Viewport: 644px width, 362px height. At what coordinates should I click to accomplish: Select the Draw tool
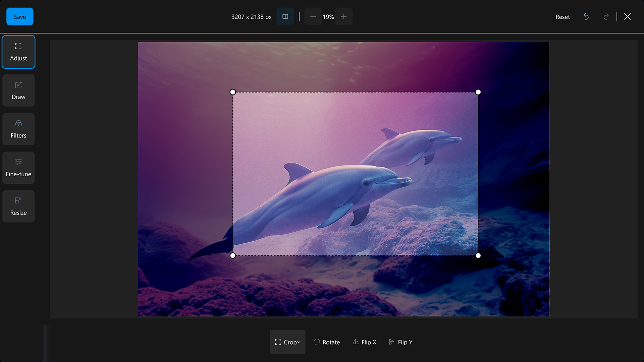coord(18,91)
